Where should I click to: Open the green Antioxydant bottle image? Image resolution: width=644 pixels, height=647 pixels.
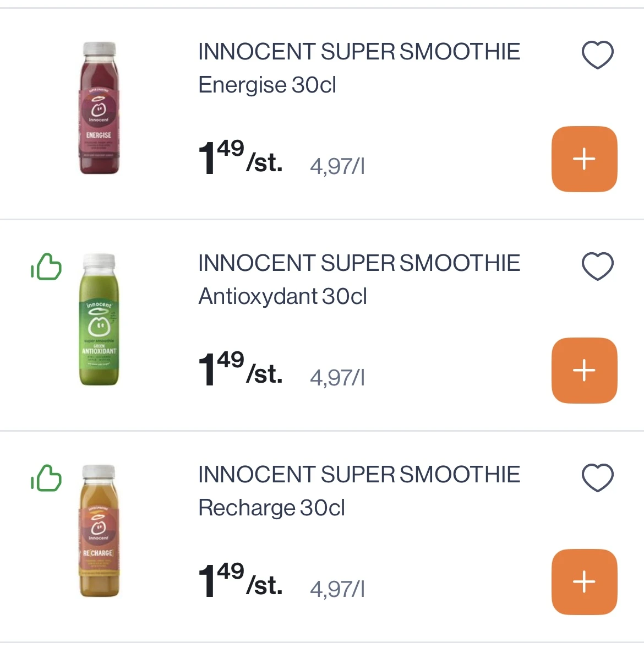(99, 320)
